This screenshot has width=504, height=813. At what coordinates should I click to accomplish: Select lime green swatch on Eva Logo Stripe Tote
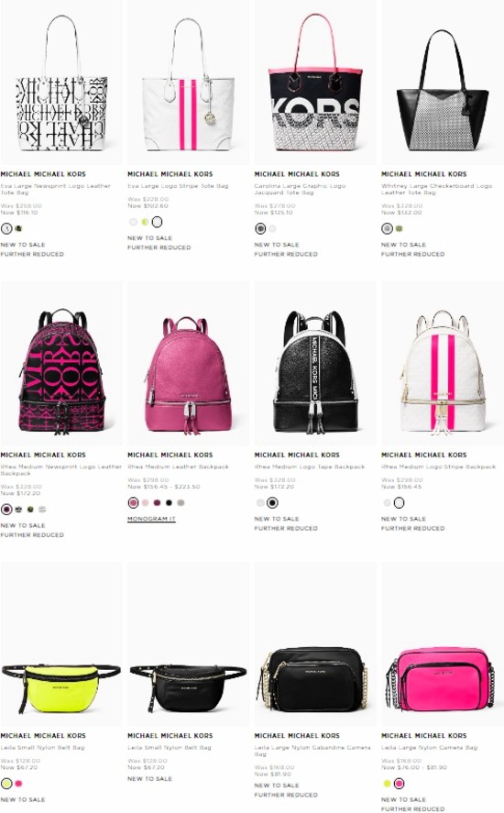coord(145,222)
